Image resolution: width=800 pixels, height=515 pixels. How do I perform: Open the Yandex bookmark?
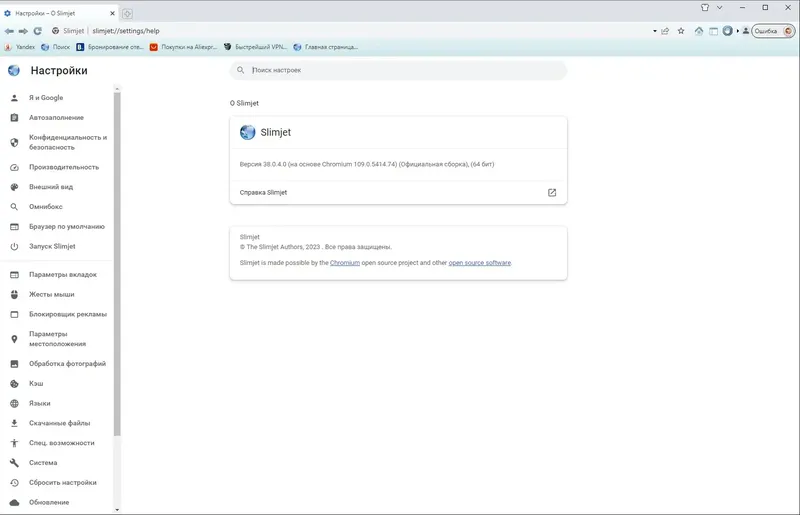coord(20,47)
